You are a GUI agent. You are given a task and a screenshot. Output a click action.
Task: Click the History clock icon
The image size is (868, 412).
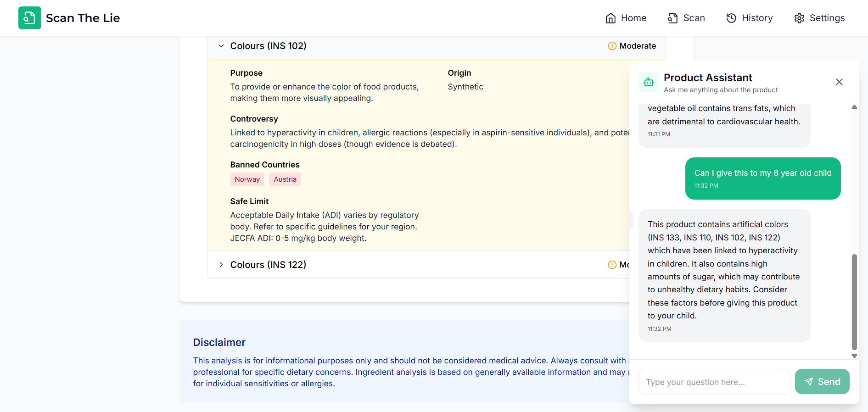point(731,18)
